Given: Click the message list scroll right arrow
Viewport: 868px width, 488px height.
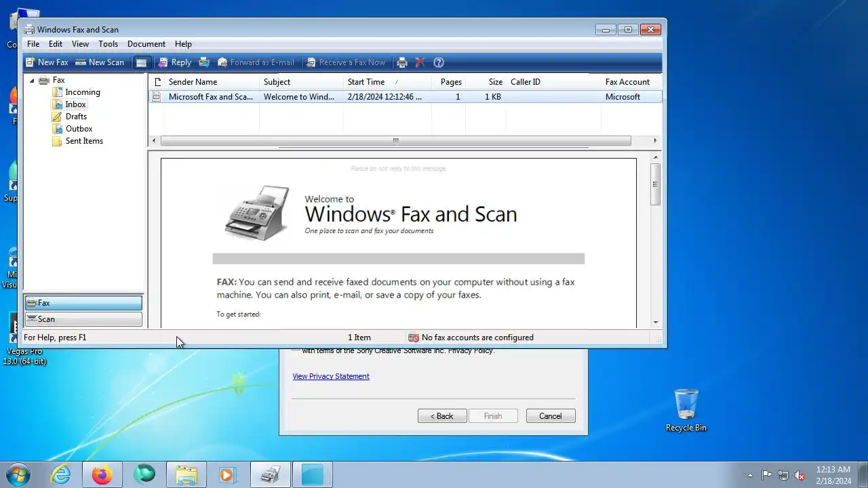Looking at the screenshot, I should pyautogui.click(x=655, y=141).
